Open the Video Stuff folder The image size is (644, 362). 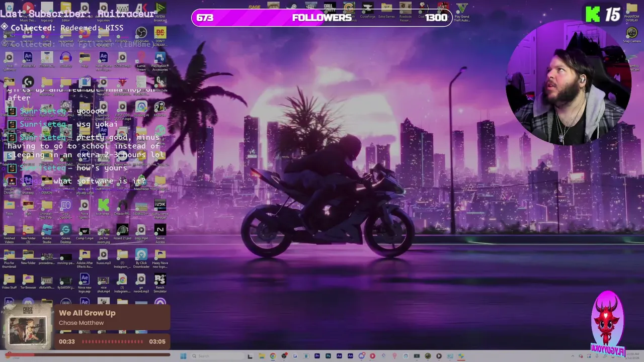pyautogui.click(x=9, y=282)
